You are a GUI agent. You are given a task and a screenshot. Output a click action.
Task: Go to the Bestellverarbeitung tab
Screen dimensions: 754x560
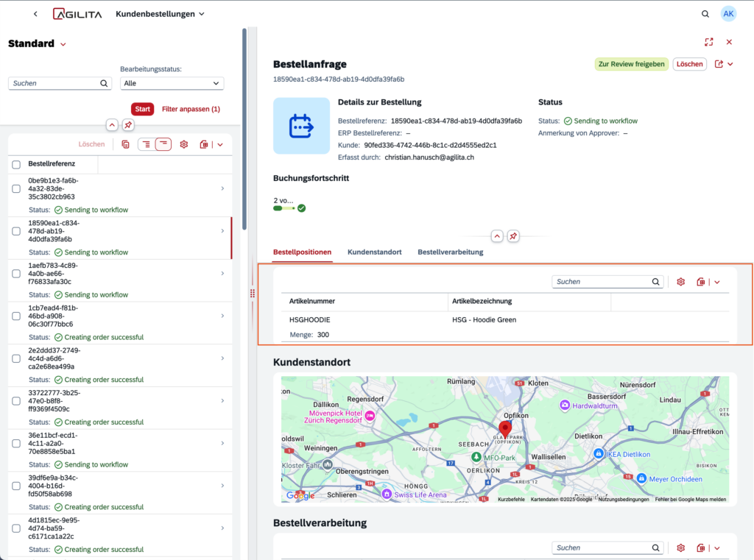coord(450,252)
